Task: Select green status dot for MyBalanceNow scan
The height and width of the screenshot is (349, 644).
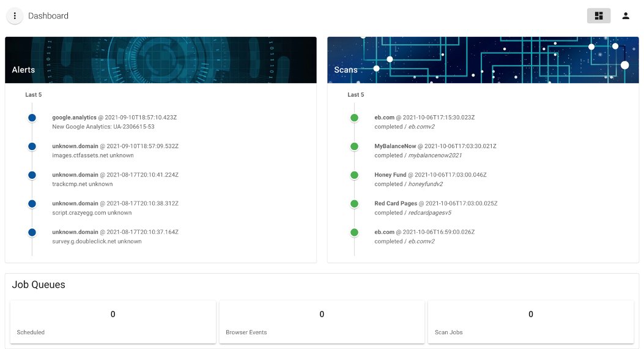Action: [x=354, y=147]
